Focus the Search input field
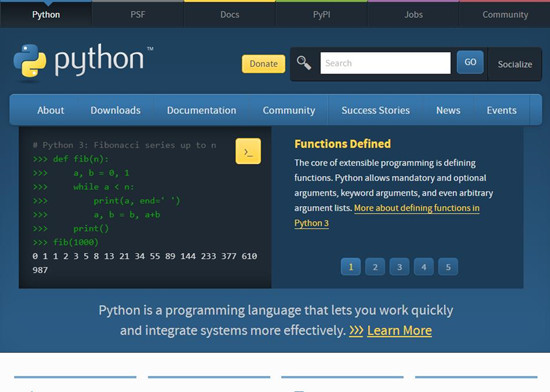The width and height of the screenshot is (550, 392). point(385,63)
